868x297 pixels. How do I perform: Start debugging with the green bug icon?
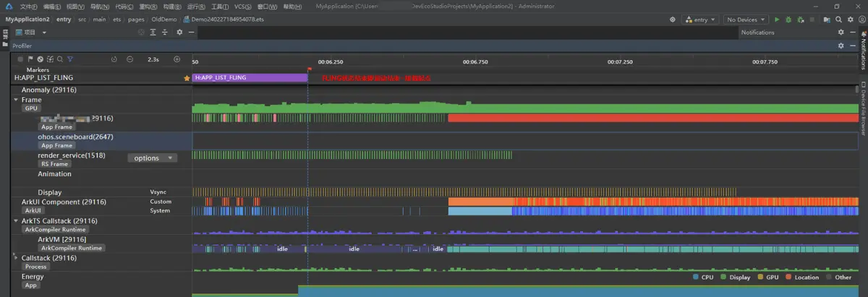788,20
